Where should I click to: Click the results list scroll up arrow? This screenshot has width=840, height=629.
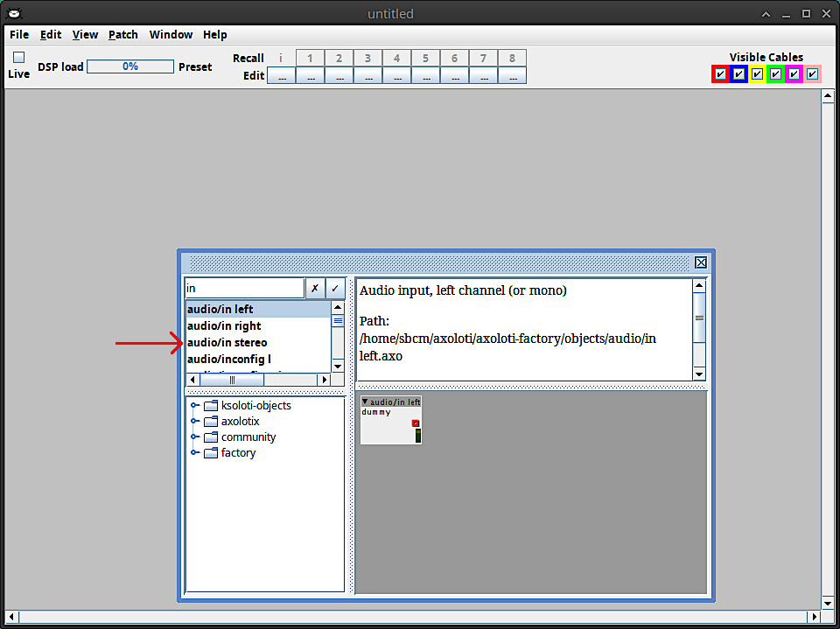(x=338, y=308)
